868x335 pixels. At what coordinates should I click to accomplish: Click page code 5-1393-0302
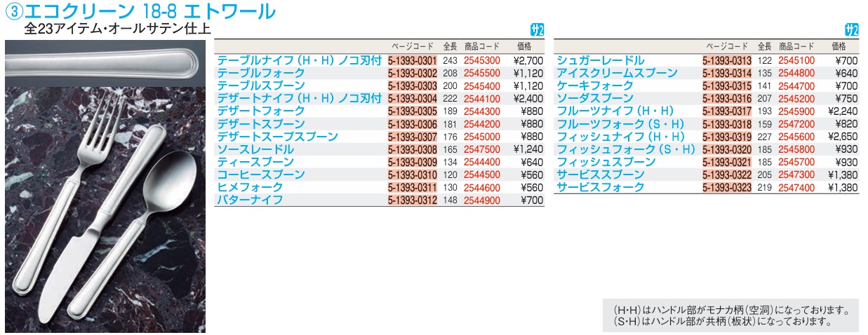click(413, 74)
